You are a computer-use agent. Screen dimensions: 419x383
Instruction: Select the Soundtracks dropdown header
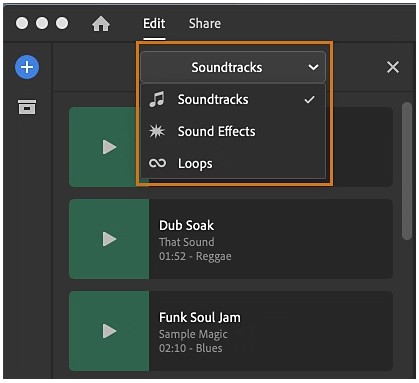click(233, 67)
